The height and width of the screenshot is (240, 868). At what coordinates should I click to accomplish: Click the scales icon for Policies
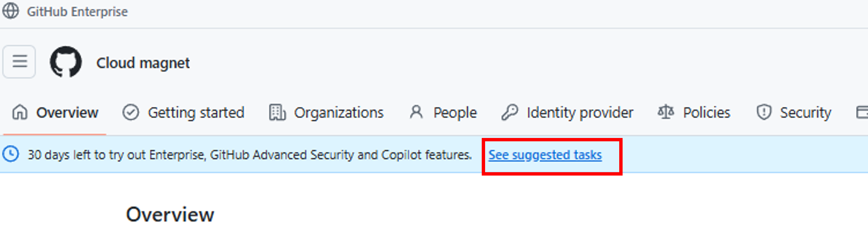pos(666,112)
